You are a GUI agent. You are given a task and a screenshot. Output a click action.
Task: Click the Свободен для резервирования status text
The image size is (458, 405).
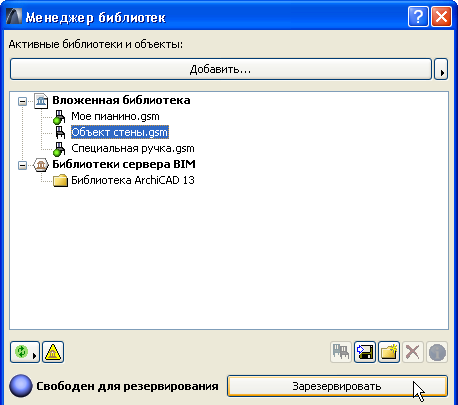point(127,386)
